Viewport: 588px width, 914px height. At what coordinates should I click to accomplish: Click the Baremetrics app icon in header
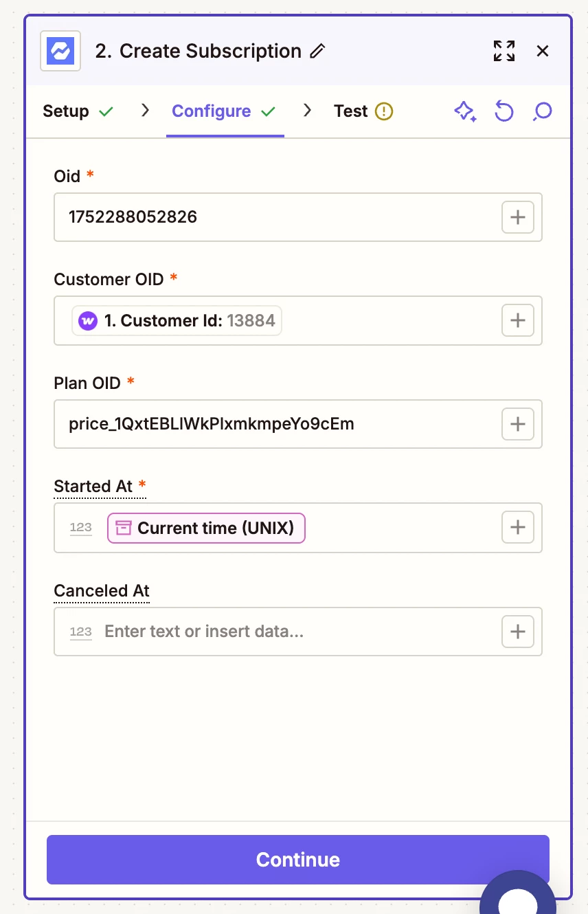pyautogui.click(x=60, y=51)
